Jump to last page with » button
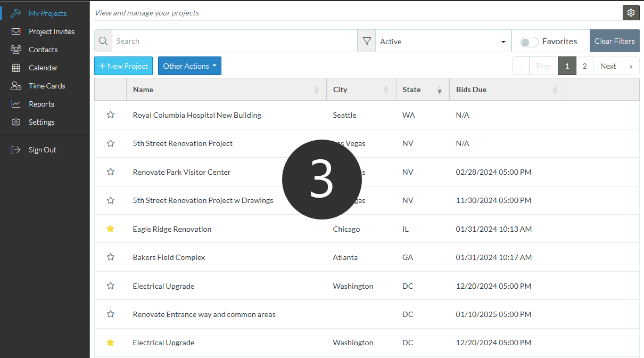Screen dimensions: 644x358 tap(631, 66)
